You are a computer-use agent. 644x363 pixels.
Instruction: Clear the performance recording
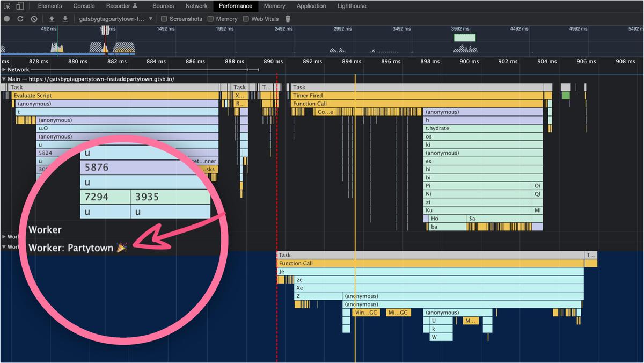[34, 19]
